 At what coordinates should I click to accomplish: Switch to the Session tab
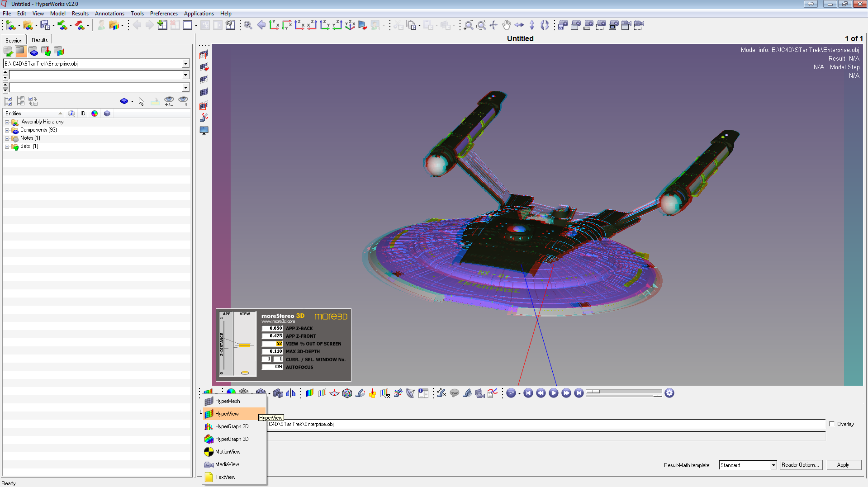click(14, 40)
